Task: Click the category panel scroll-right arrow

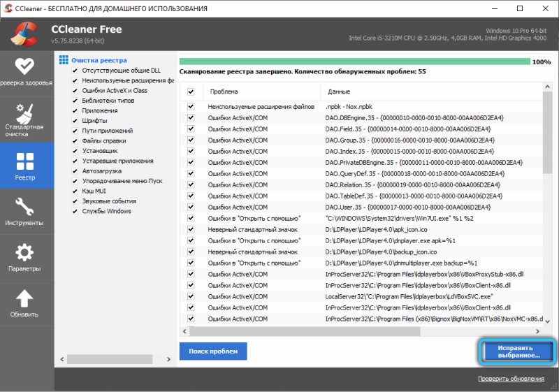Action: tap(168, 359)
